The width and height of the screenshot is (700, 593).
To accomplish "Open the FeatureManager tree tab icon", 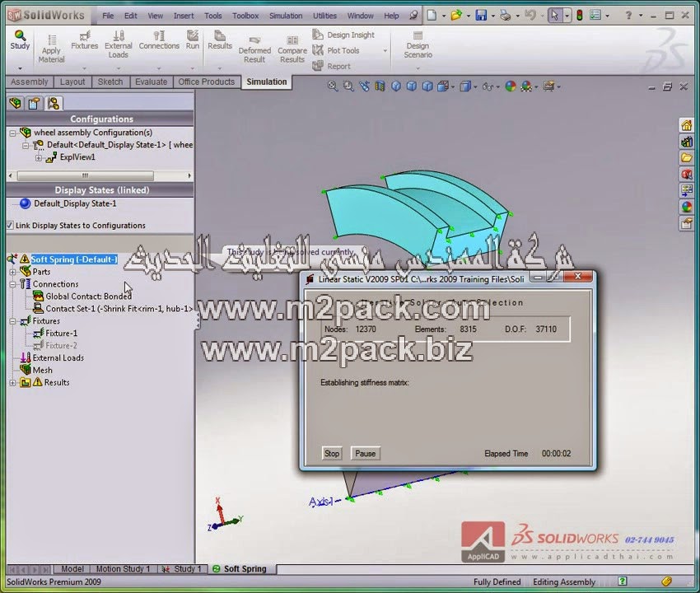I will pos(15,103).
